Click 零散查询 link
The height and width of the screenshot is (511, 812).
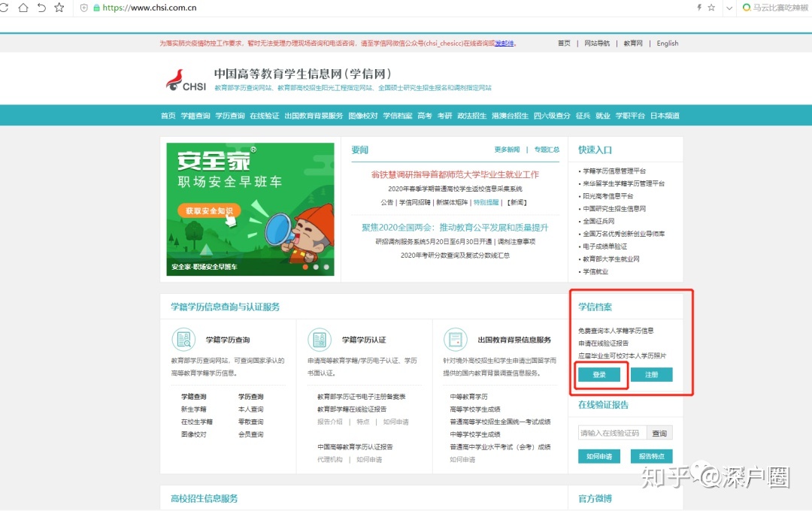(x=250, y=422)
